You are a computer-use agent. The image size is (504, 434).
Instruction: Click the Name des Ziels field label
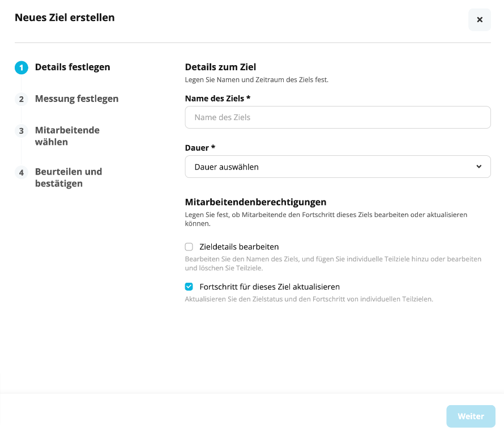click(217, 99)
